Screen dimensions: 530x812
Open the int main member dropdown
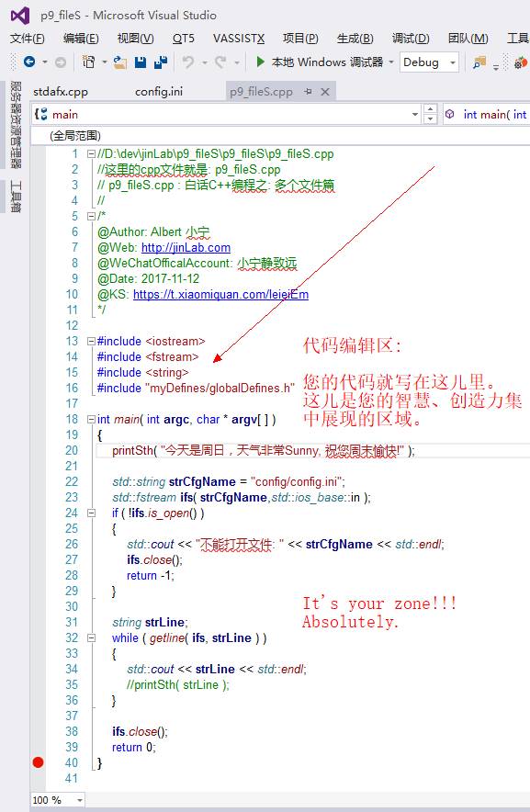487,114
